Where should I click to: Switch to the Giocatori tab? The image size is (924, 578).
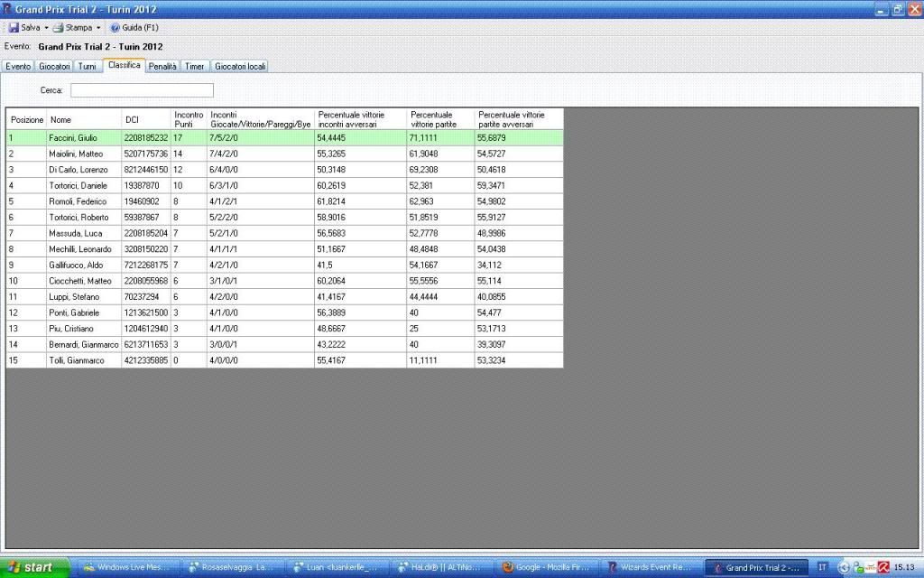(x=54, y=67)
